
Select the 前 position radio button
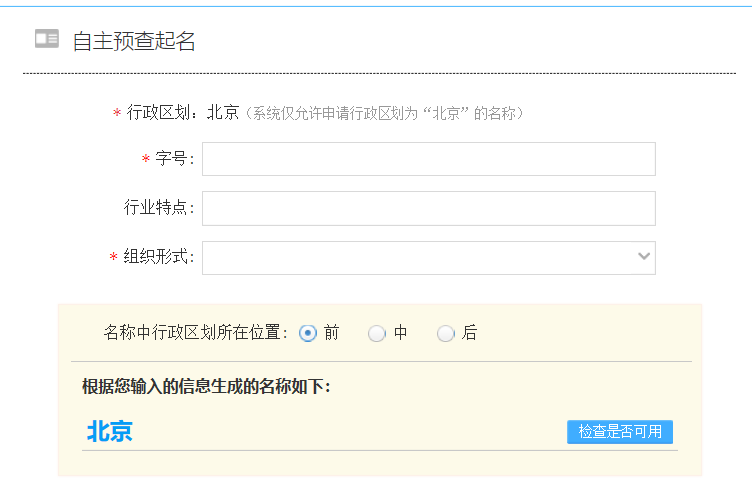point(308,333)
